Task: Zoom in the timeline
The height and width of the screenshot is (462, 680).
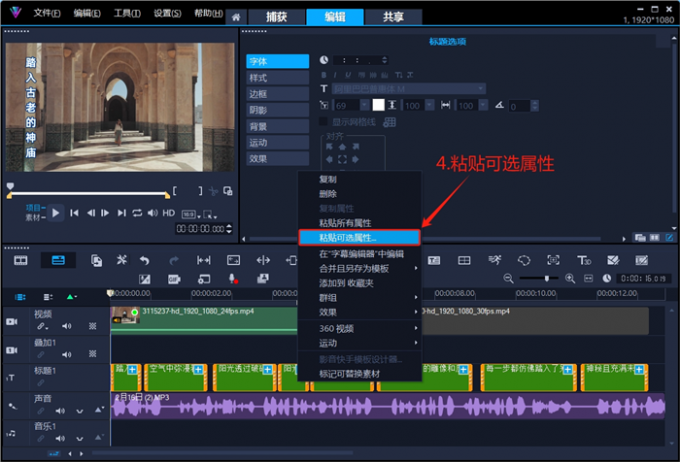Action: (570, 279)
